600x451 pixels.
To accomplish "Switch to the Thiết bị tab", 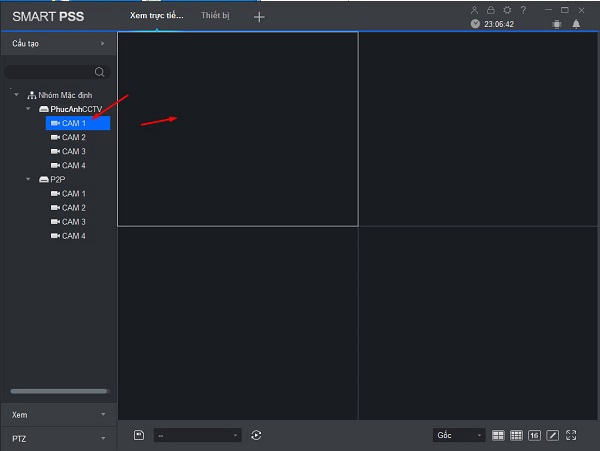I will pos(215,16).
